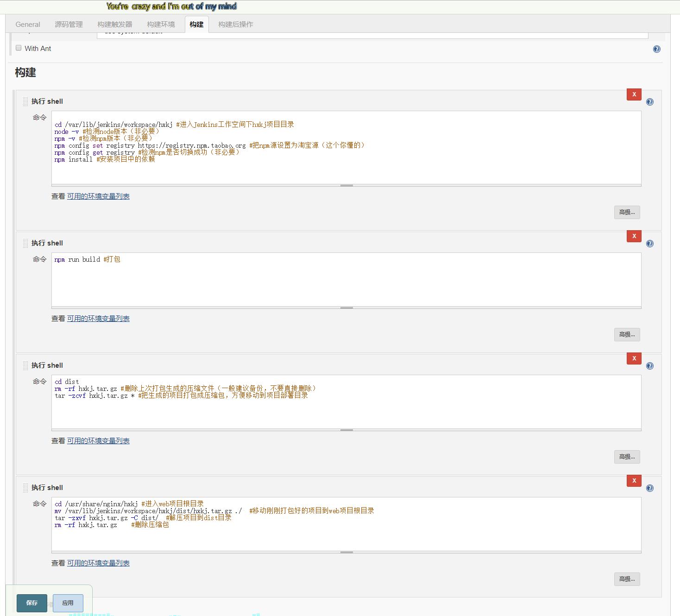Image resolution: width=680 pixels, height=616 pixels.
Task: Switch to the 源码管理 tab
Action: 69,25
